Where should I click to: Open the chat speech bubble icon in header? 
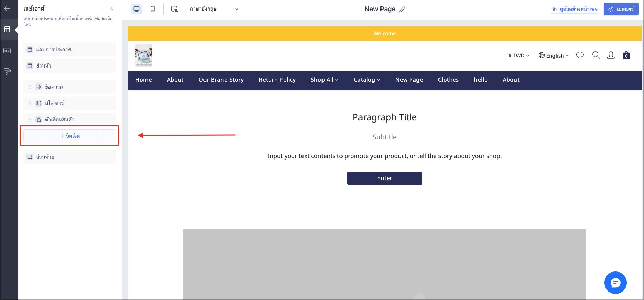580,55
